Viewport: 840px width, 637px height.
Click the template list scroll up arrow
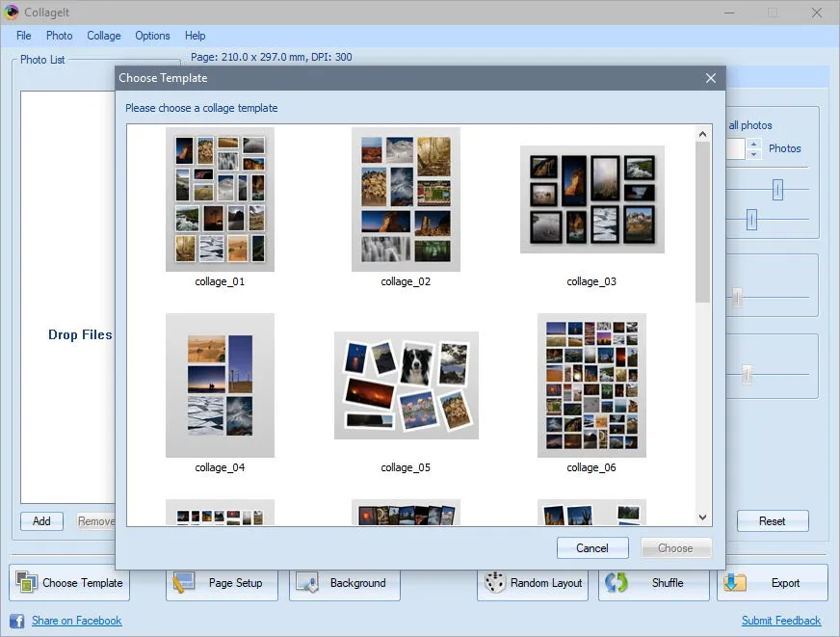click(x=703, y=134)
